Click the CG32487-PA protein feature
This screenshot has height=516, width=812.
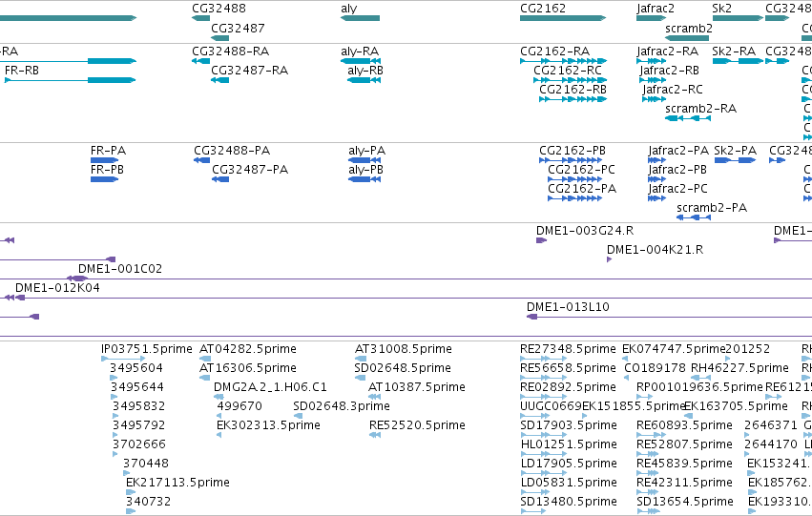[220, 179]
